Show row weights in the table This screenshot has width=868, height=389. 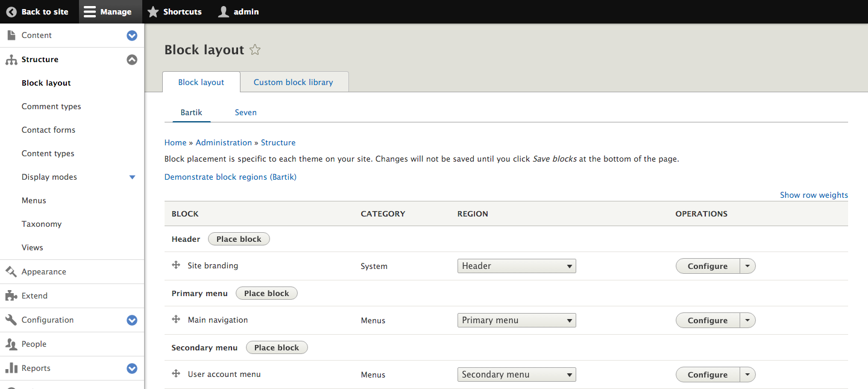tap(814, 195)
